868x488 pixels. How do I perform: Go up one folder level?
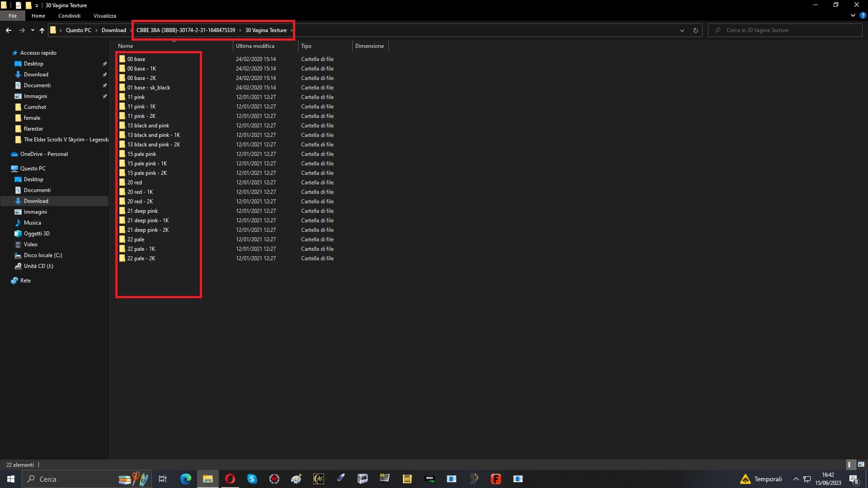pyautogui.click(x=42, y=30)
